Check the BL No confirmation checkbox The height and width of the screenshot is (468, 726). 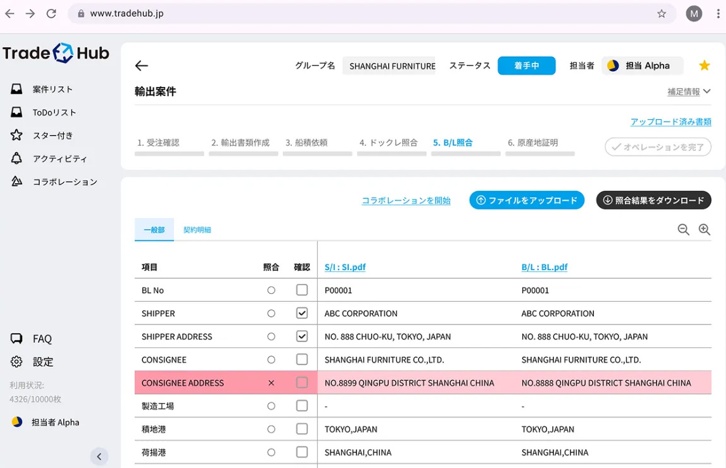coord(302,290)
